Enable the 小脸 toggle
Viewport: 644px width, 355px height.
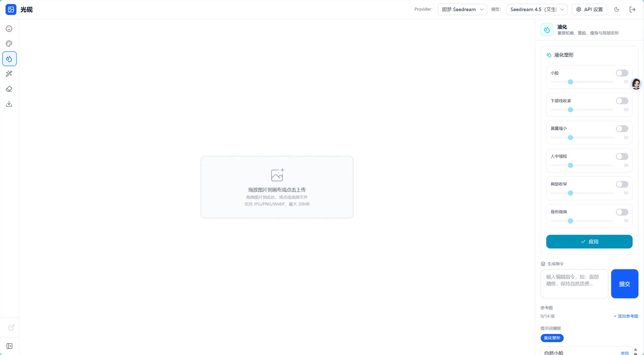click(622, 73)
